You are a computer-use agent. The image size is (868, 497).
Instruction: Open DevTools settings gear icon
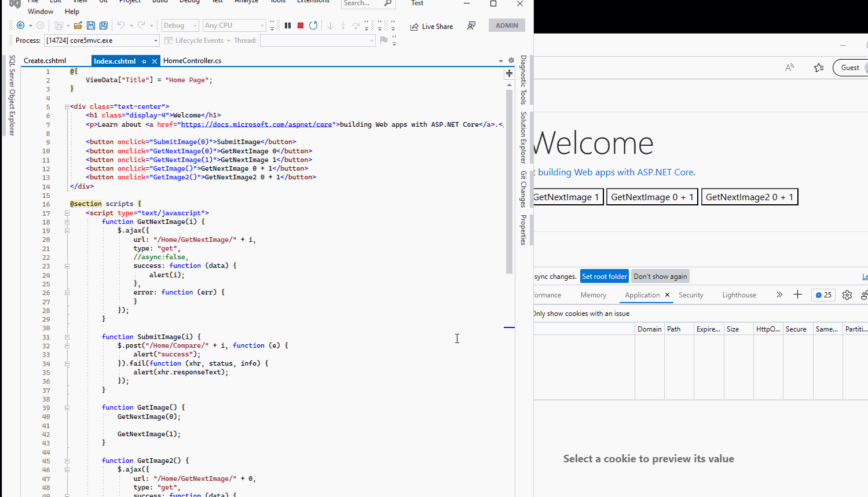847,295
